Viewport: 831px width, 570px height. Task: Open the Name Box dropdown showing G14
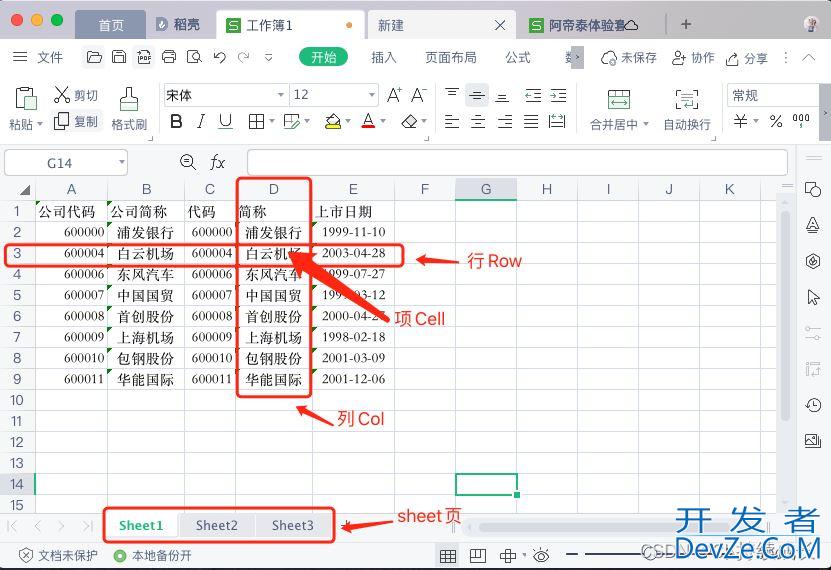click(121, 162)
